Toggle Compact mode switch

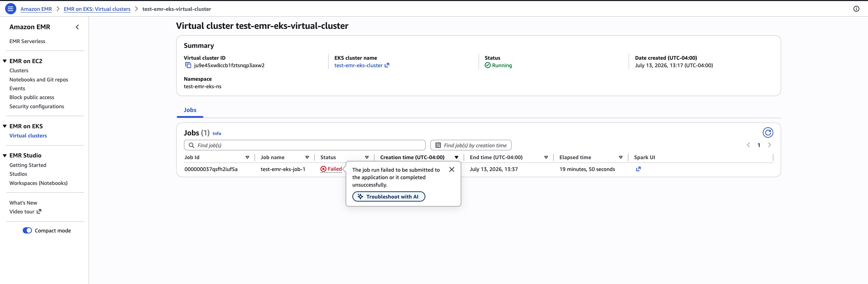(27, 231)
